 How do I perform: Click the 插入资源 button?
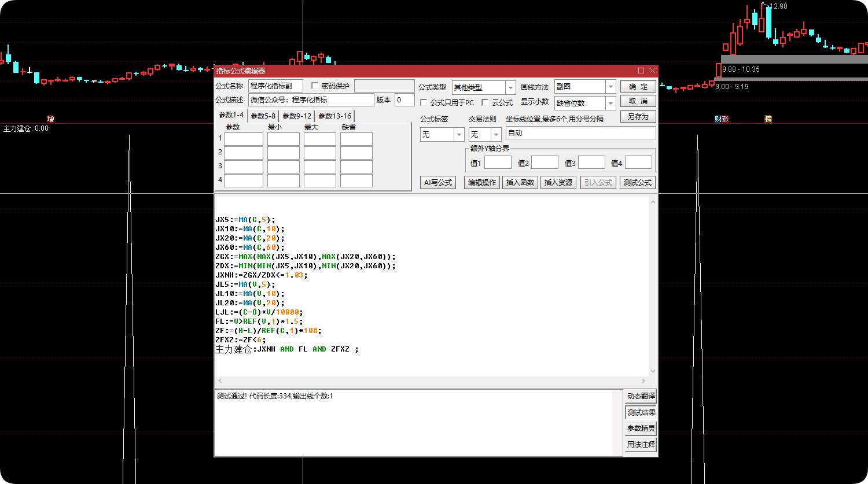point(558,182)
